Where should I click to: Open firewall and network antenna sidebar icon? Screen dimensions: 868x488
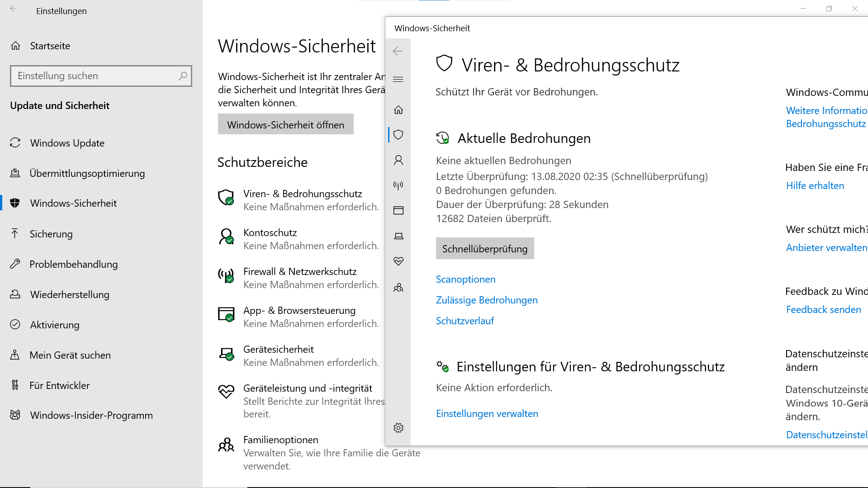[x=398, y=185]
